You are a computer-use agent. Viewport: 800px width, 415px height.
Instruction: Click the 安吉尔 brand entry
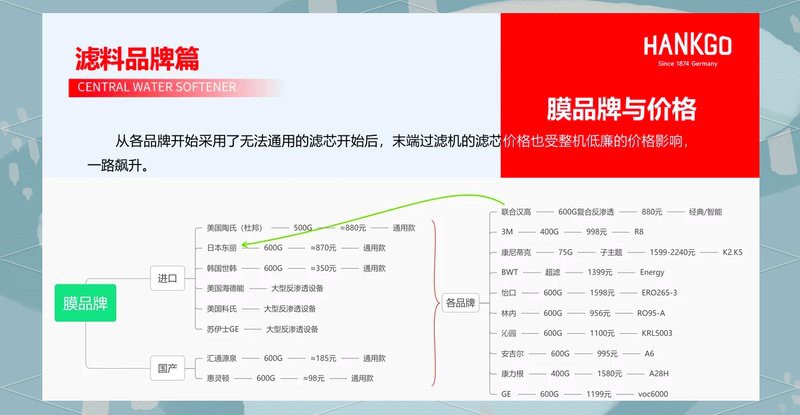point(512,353)
